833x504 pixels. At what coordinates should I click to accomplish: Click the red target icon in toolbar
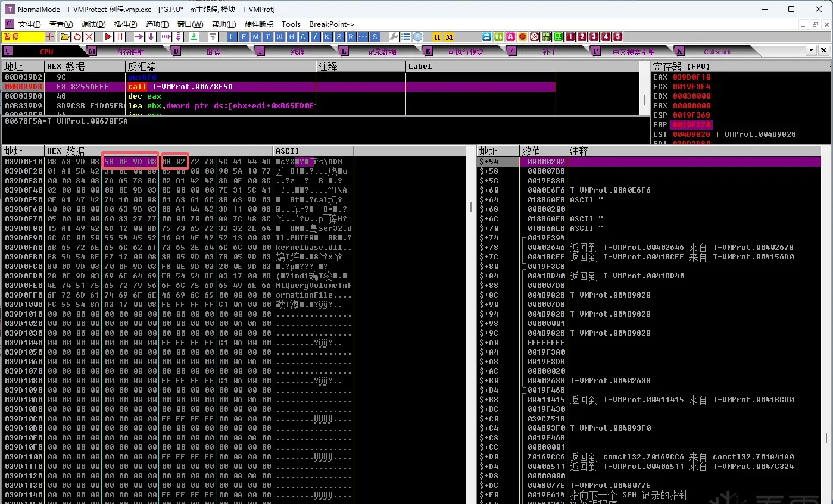(534, 37)
